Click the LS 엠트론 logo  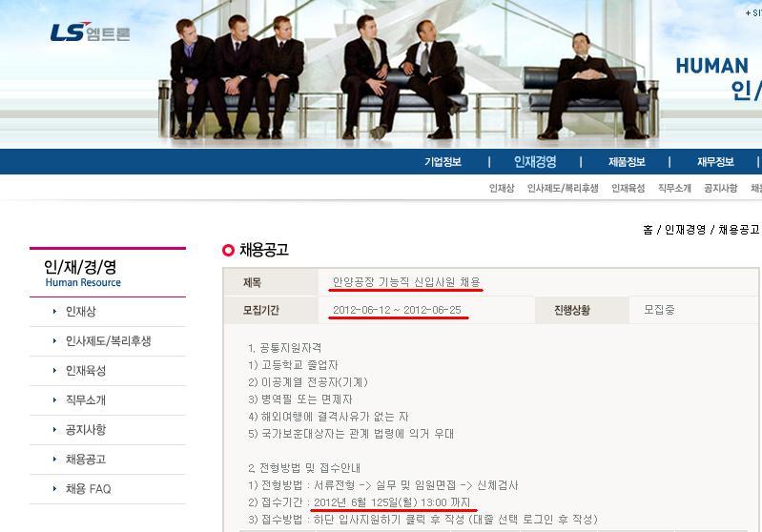tap(91, 32)
